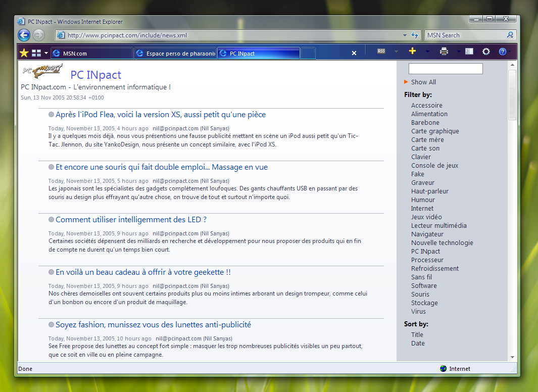Click the blue Help question mark
This screenshot has height=392, width=538.
(x=502, y=52)
